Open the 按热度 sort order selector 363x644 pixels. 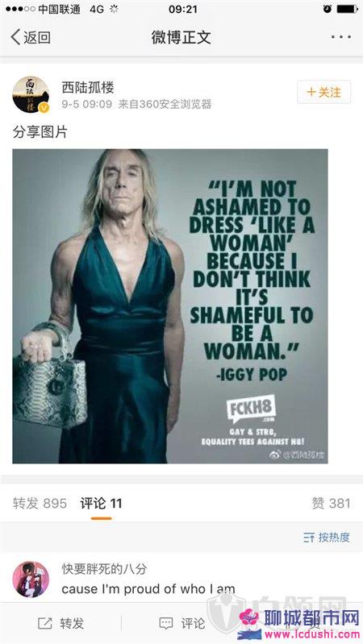point(327,538)
